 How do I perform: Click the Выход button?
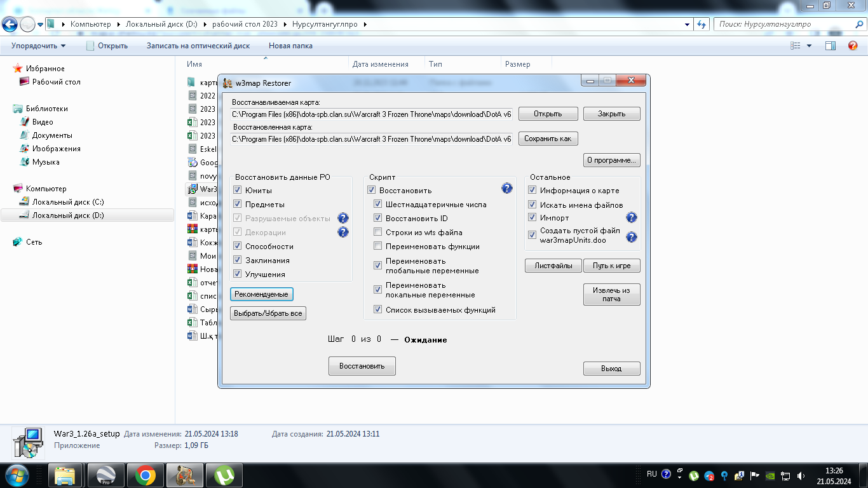[611, 369]
